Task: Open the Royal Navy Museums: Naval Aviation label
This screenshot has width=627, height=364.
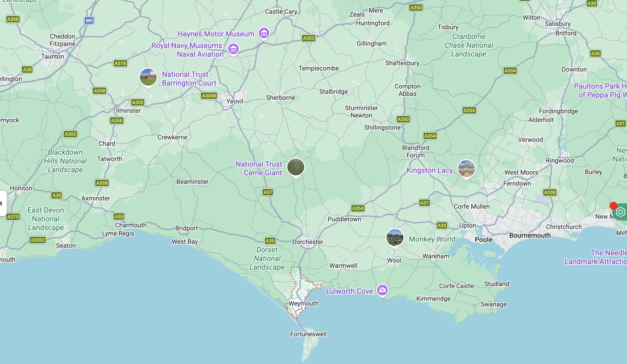Action: pyautogui.click(x=188, y=50)
